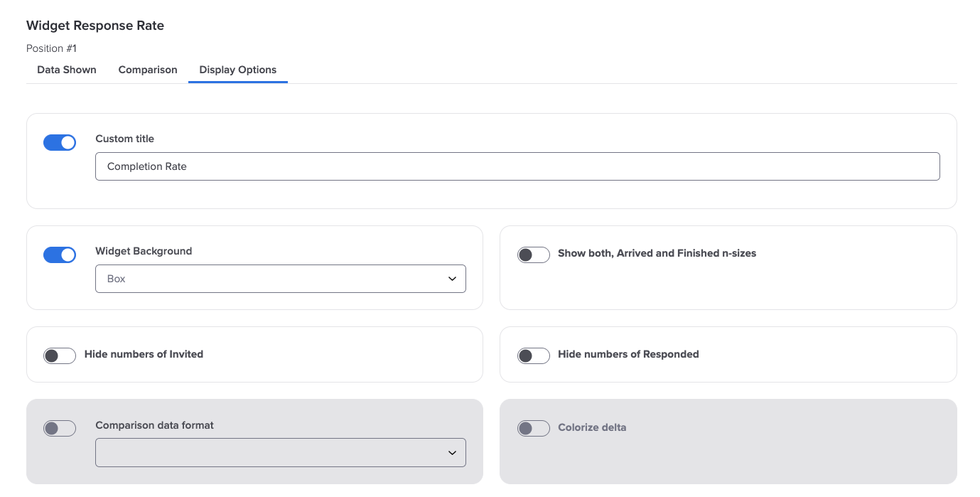
Task: Click the Custom title label text
Action: [x=124, y=139]
